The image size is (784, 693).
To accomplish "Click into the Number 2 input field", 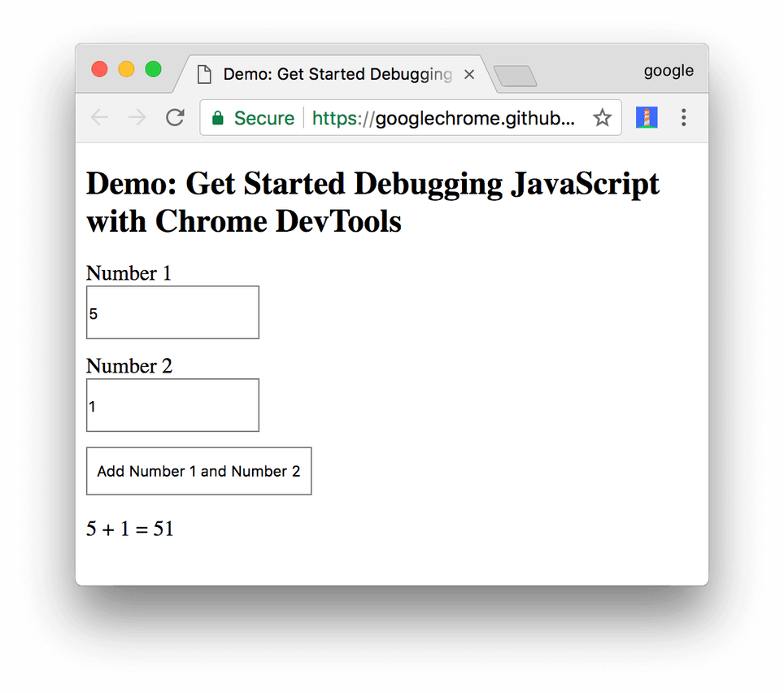I will point(172,405).
